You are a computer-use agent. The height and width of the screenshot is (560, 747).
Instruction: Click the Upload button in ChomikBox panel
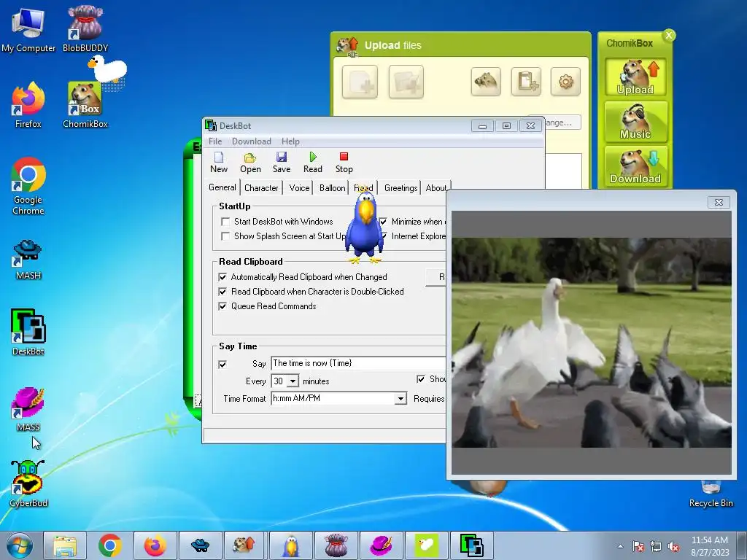(635, 77)
